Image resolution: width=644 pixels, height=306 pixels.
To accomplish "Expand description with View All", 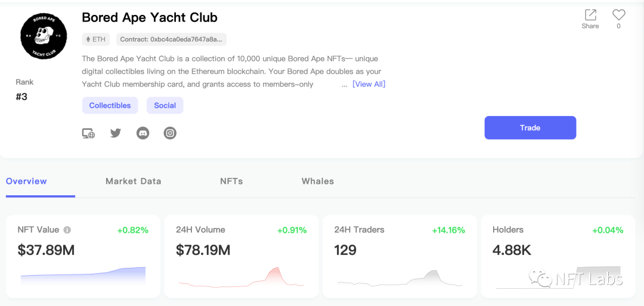I will (x=369, y=84).
